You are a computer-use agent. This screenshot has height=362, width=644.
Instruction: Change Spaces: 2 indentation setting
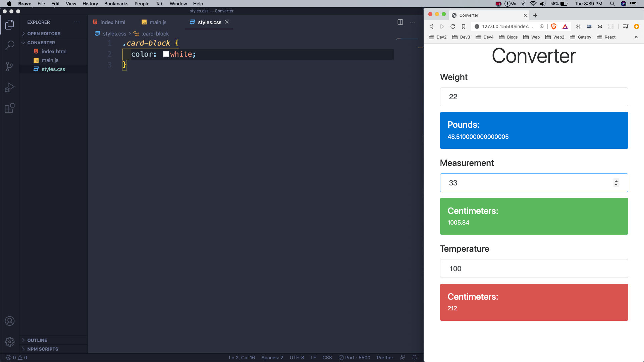pyautogui.click(x=272, y=358)
